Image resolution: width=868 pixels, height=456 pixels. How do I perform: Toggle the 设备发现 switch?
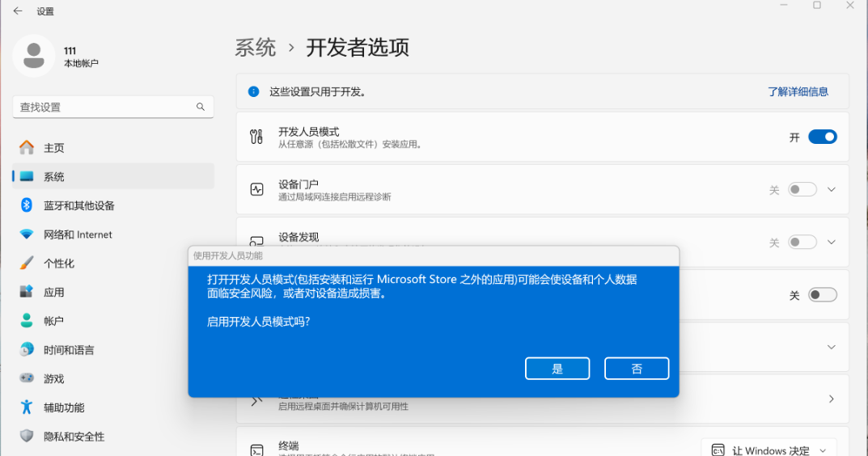[802, 243]
